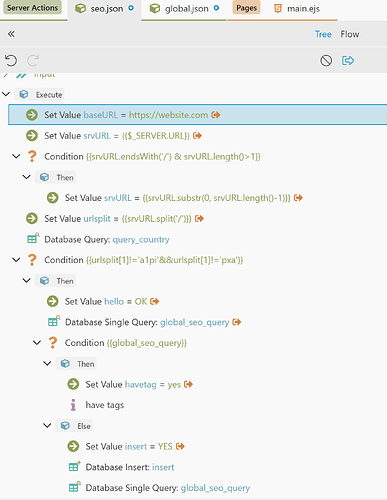Switch to seo.json tab
The height and width of the screenshot is (500, 387).
105,9
